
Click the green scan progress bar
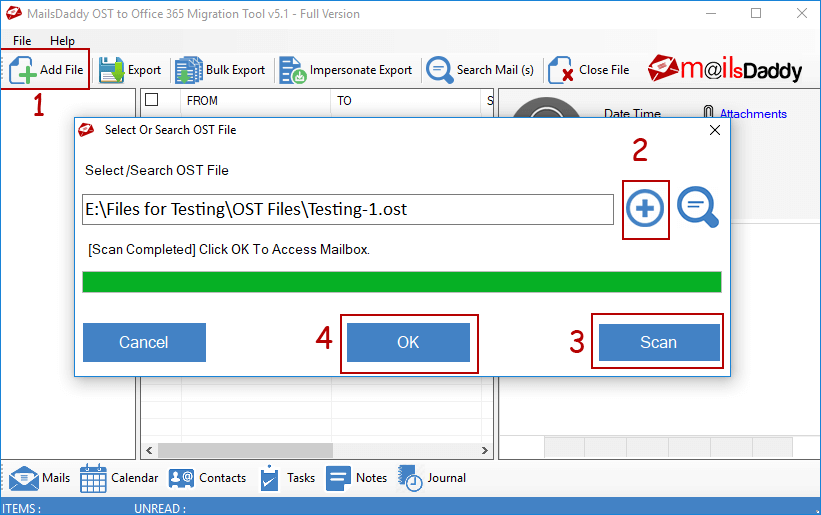pos(402,282)
